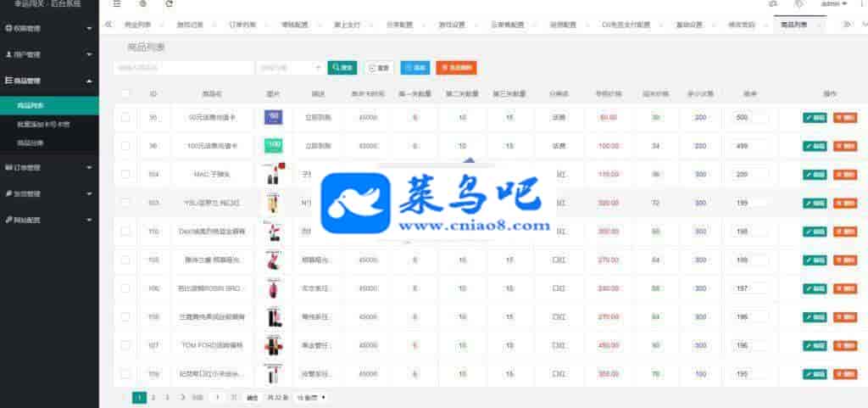The height and width of the screenshot is (408, 868).
Task: Click the product thumbnail in the 100元话费充值卡 row
Action: pyautogui.click(x=273, y=146)
